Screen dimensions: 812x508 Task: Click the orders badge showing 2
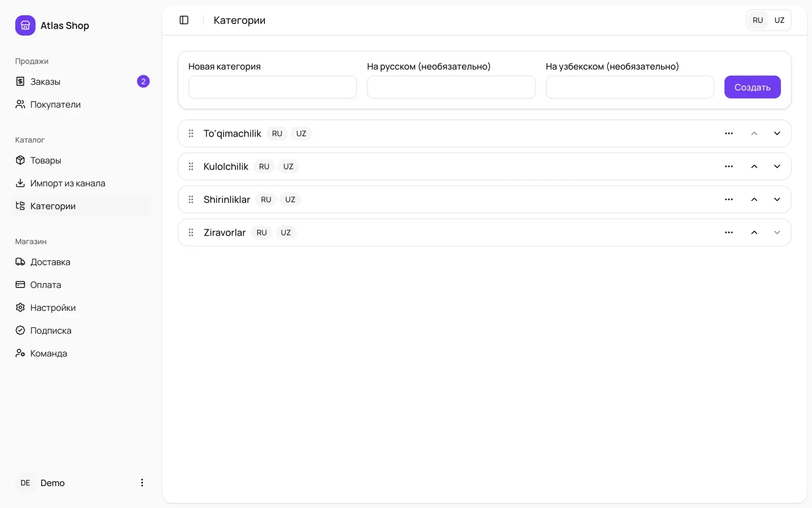(143, 81)
